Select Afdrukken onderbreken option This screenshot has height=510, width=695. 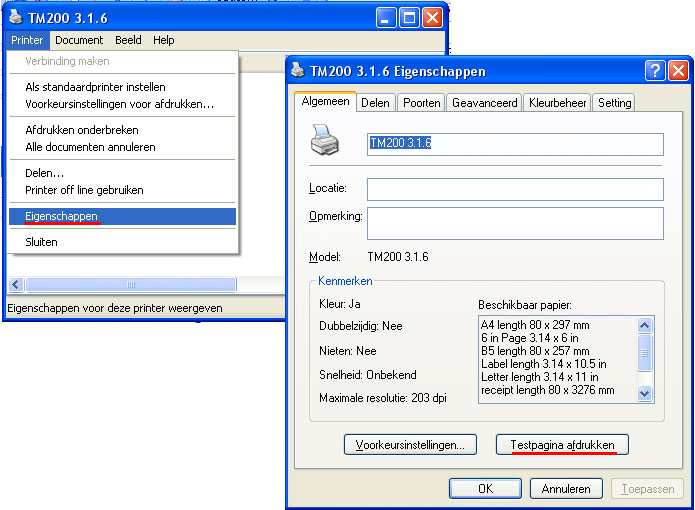pyautogui.click(x=82, y=130)
